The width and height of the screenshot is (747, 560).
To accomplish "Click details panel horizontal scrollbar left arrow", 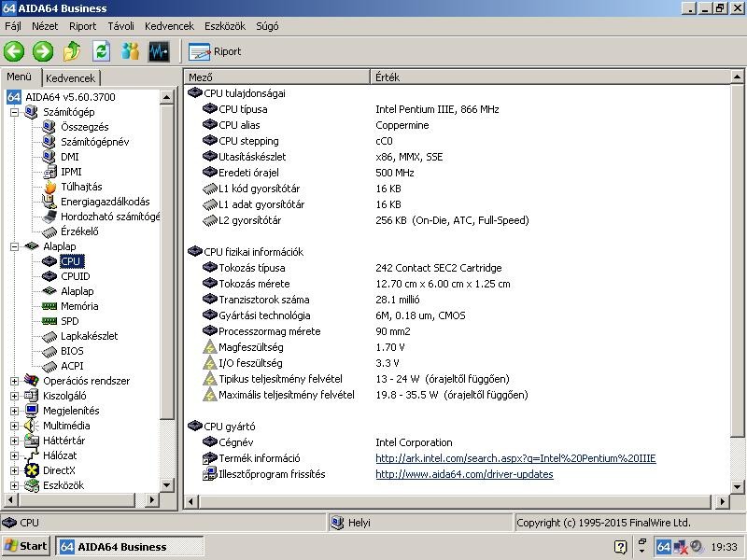I will tap(191, 501).
